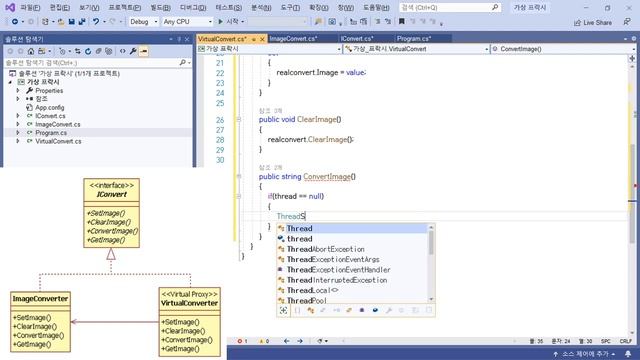Choose Thread in IntelliSense list
The width and height of the screenshot is (640, 360).
tap(352, 229)
